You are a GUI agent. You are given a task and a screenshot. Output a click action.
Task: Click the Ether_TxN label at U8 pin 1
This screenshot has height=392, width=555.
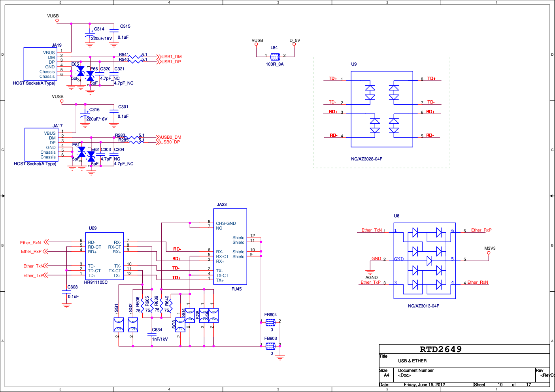point(372,230)
